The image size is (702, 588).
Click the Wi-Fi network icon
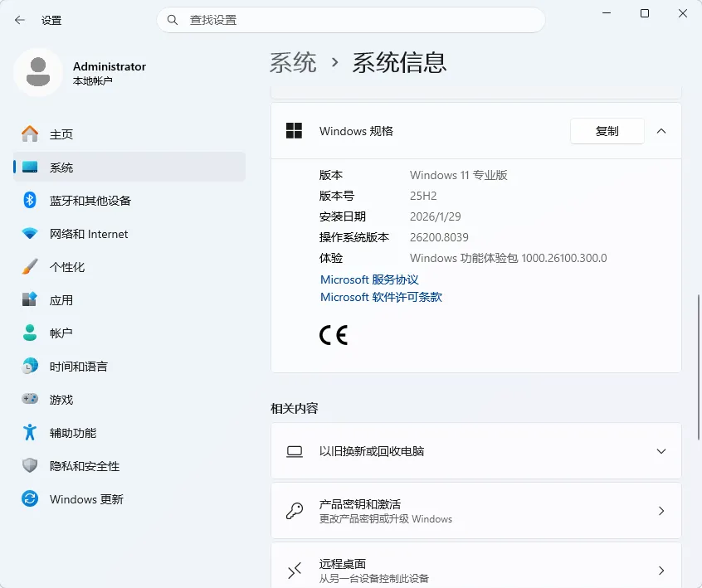pyautogui.click(x=30, y=234)
